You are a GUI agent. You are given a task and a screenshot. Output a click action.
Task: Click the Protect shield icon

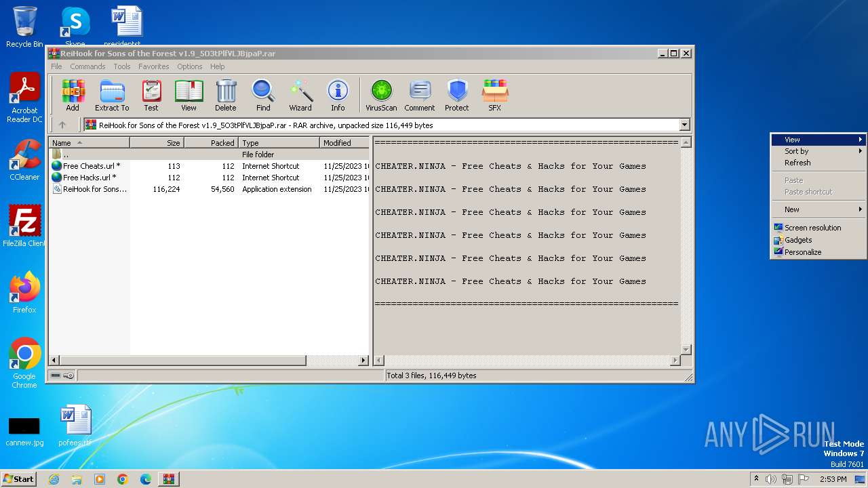point(457,95)
